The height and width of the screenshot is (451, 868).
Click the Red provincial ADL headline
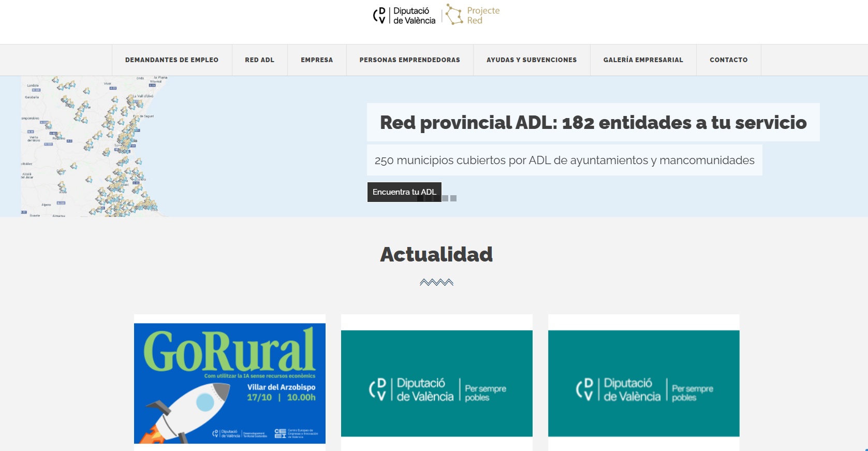593,123
